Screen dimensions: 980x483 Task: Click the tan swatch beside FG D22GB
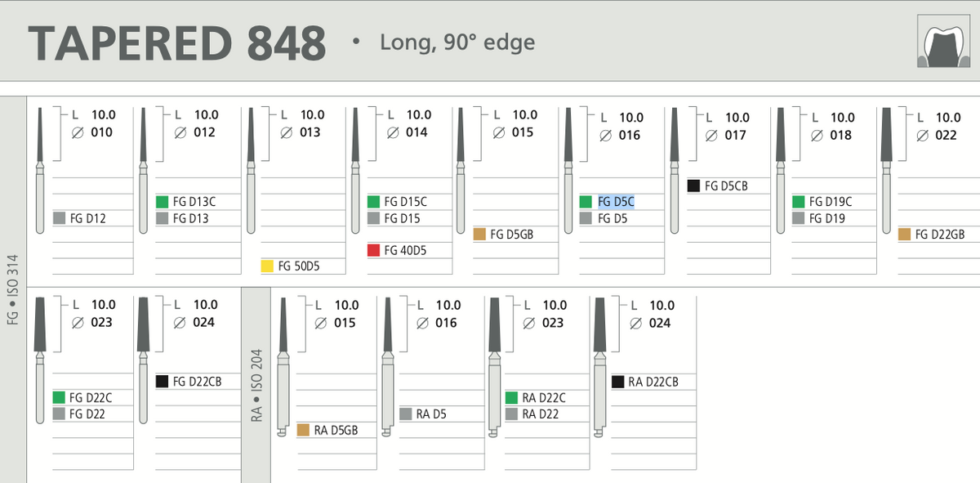[x=904, y=235]
